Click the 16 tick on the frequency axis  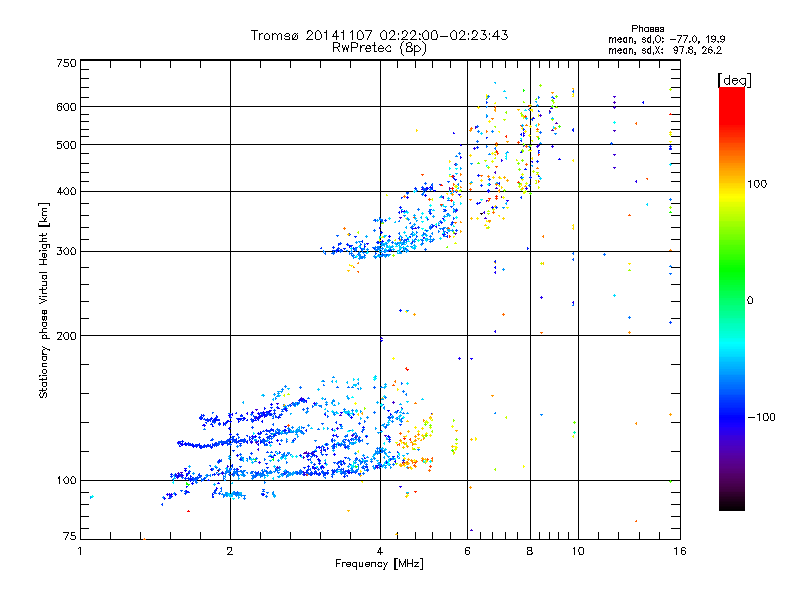point(677,551)
